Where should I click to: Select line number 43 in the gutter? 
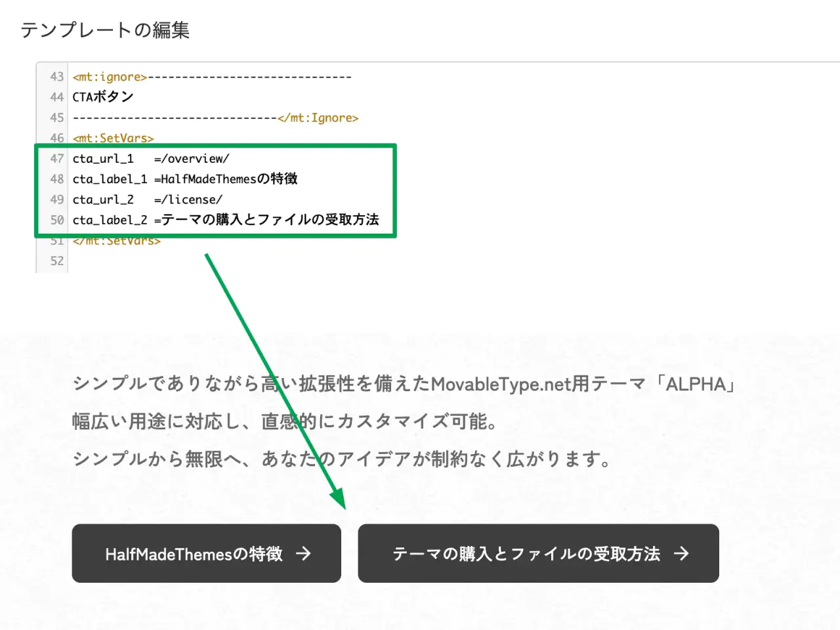tap(57, 77)
